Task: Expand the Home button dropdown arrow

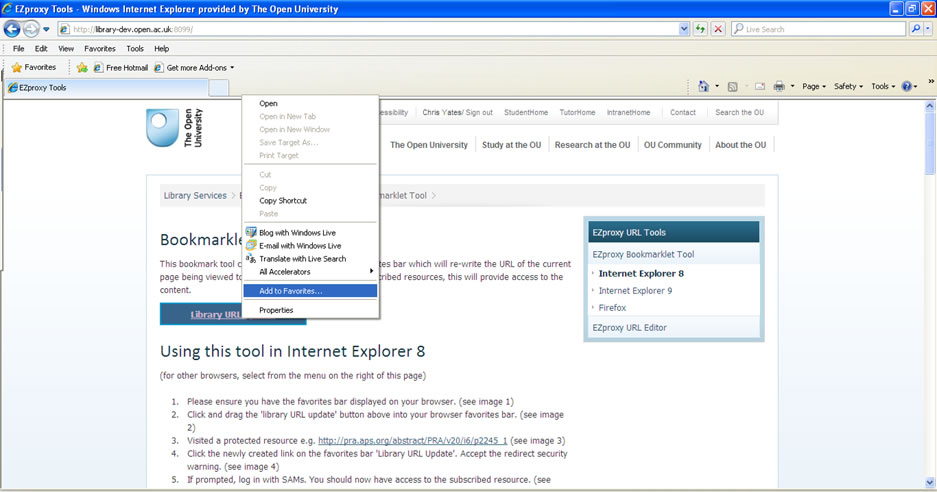Action: (x=717, y=86)
